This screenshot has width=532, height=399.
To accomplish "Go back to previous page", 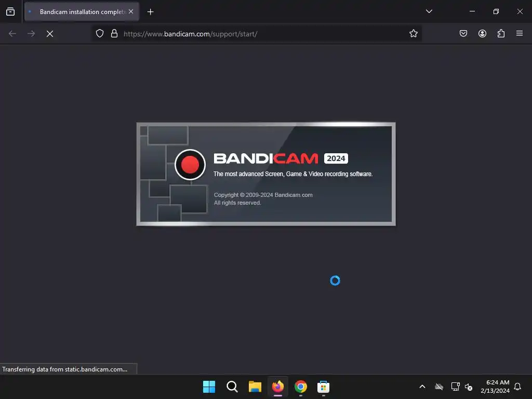I will 12,34.
